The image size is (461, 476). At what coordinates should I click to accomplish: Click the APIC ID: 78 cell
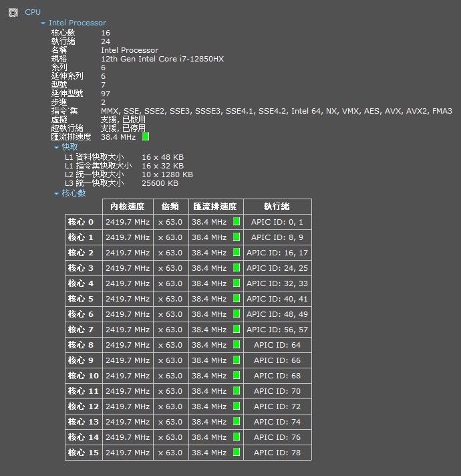[277, 453]
